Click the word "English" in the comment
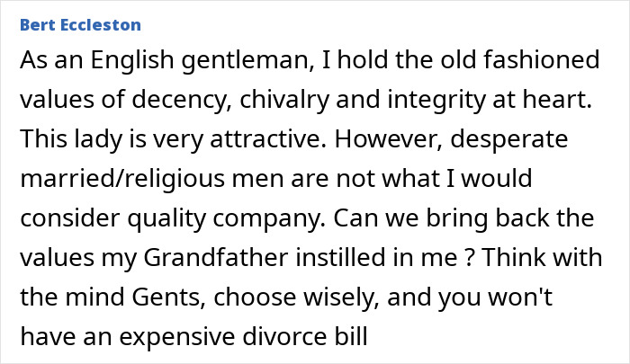This screenshot has width=630, height=364. pos(131,60)
